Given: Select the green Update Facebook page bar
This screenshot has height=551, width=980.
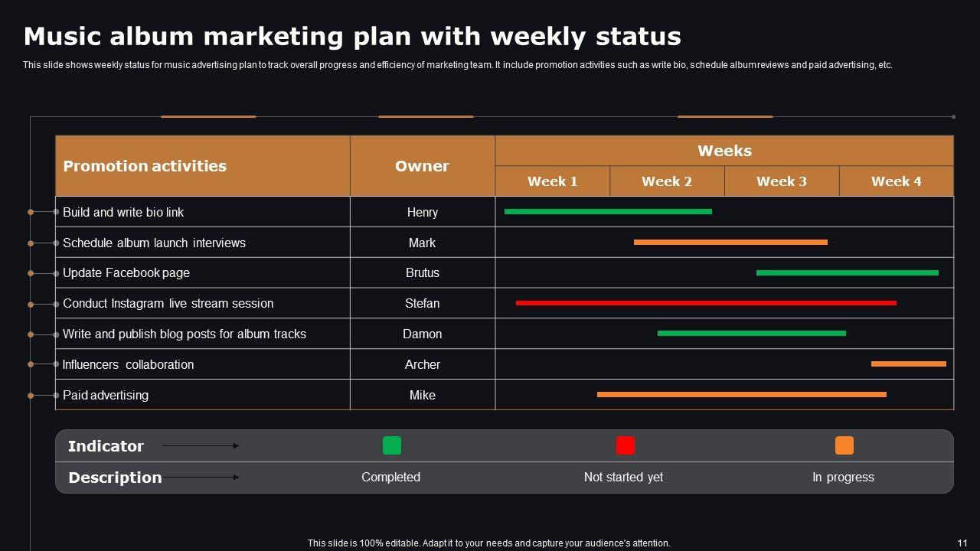Looking at the screenshot, I should [x=847, y=272].
